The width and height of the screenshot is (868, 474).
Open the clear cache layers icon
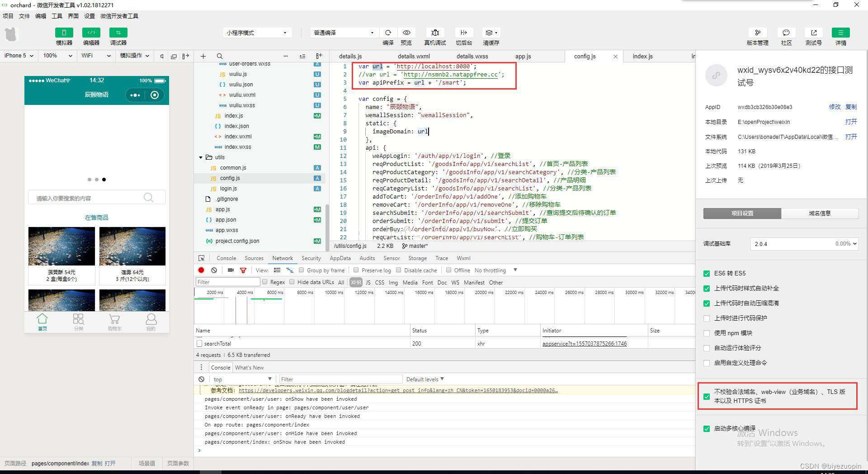[x=491, y=33]
